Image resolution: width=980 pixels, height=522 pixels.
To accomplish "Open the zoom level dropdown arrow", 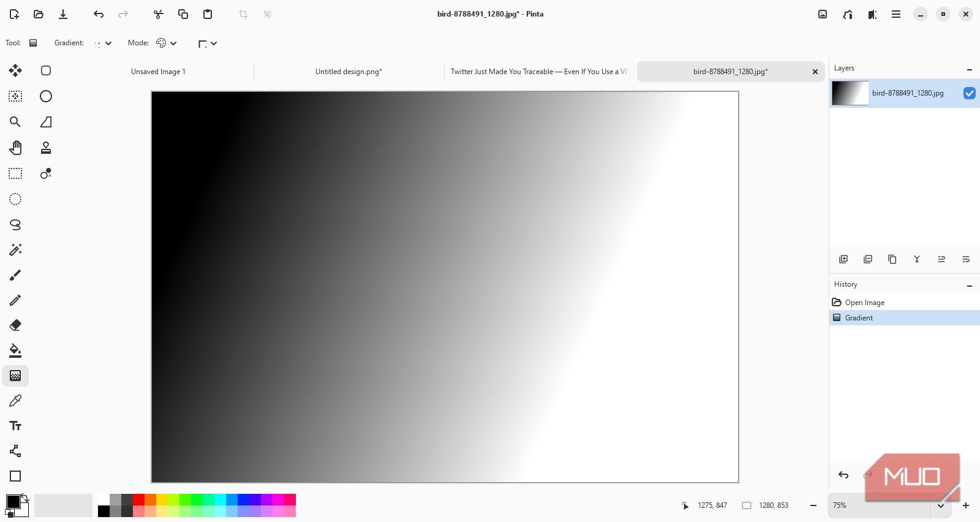I will [941, 505].
